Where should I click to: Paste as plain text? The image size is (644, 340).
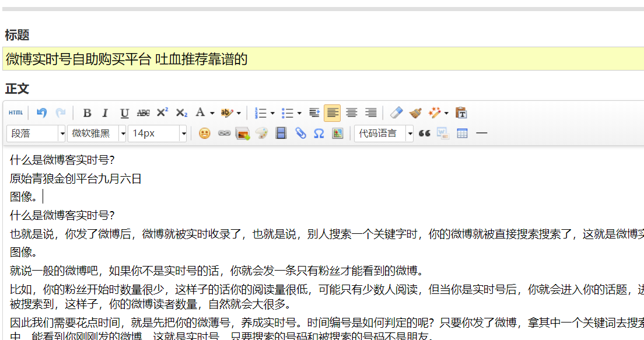(x=461, y=113)
